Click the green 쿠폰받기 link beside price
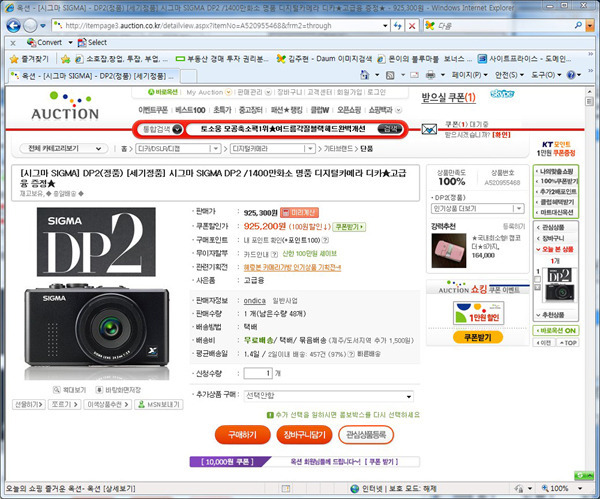This screenshot has width=600, height=499. [x=349, y=227]
